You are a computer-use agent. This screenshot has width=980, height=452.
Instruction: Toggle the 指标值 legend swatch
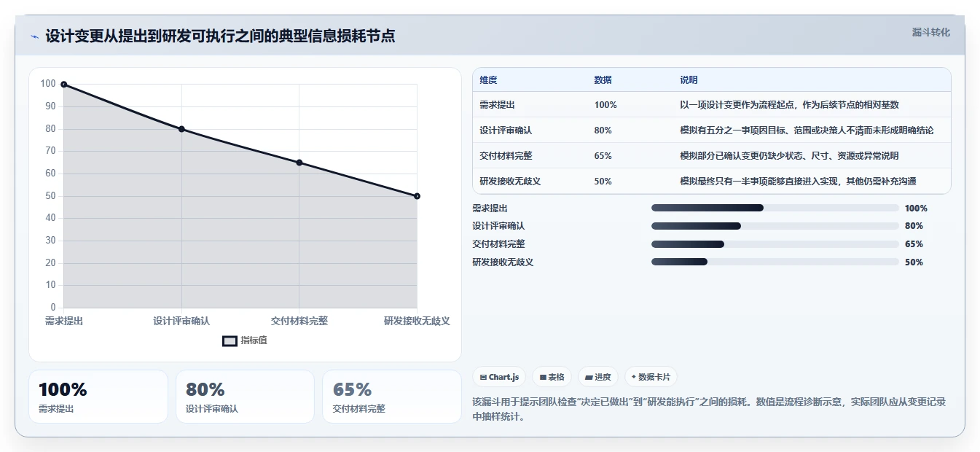[x=230, y=340]
